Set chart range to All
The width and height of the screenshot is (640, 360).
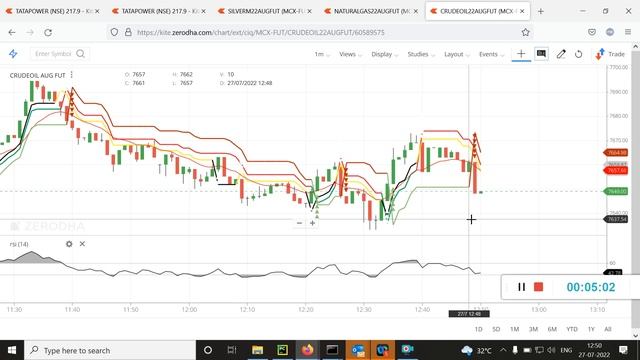[x=608, y=329]
